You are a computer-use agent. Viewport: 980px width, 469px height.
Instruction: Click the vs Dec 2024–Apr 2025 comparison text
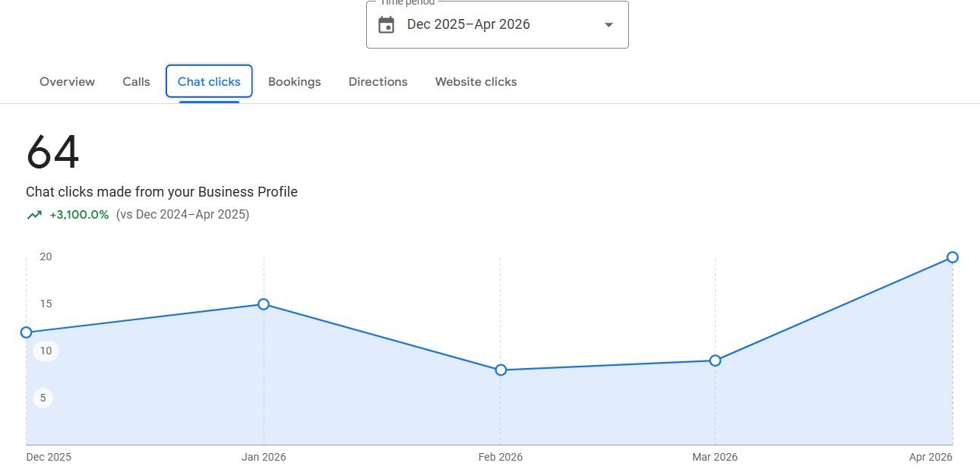pyautogui.click(x=183, y=215)
